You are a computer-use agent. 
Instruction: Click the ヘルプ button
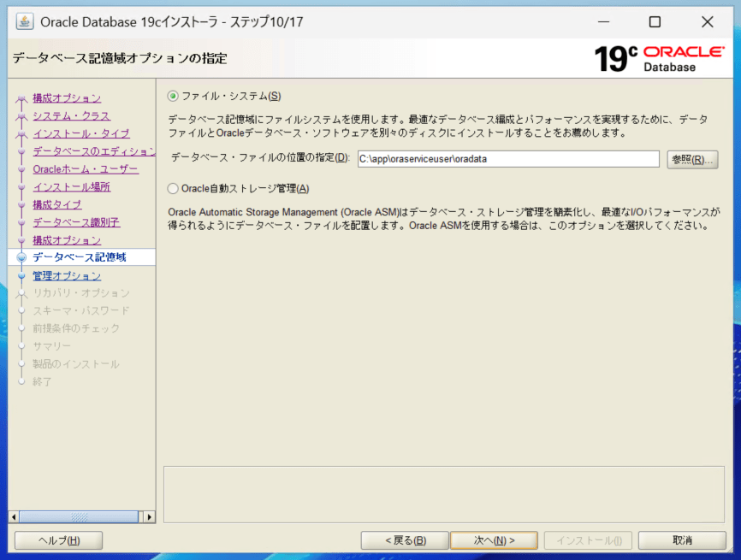59,540
